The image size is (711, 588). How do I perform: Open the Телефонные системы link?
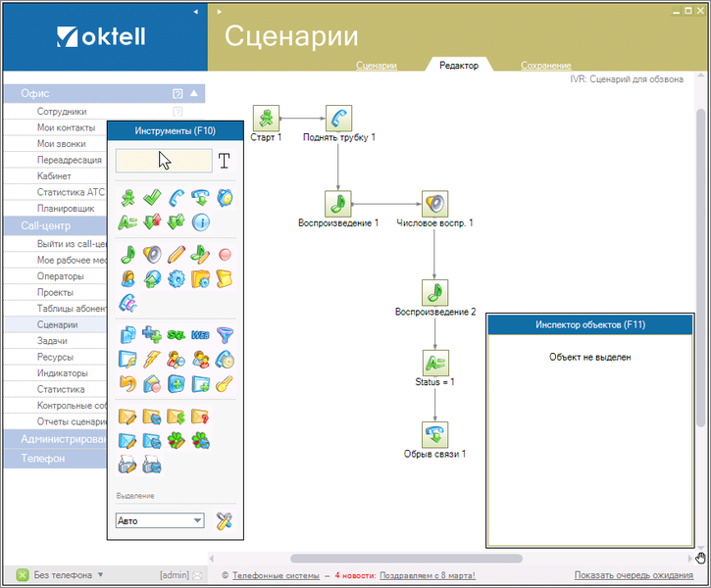276,575
